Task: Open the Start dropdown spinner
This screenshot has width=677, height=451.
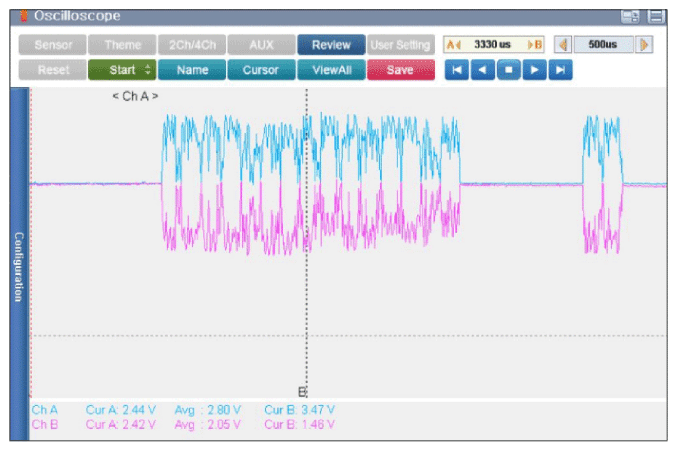Action: [x=148, y=70]
